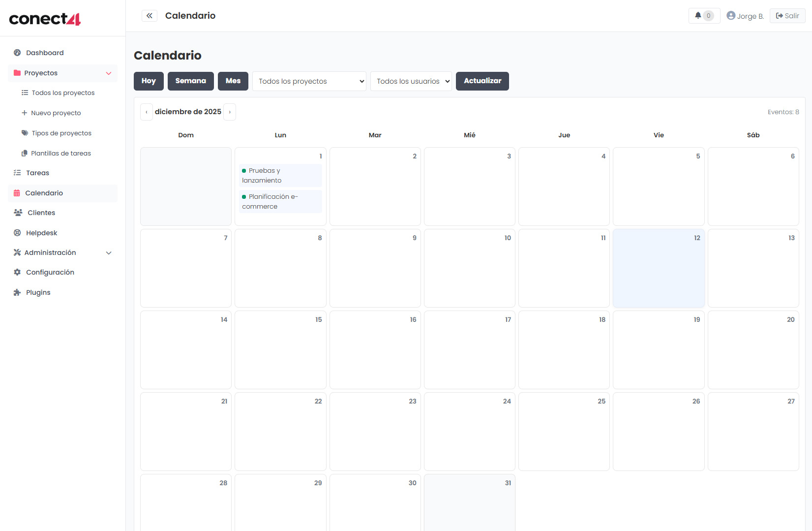Switch to Semana calendar view

191,81
